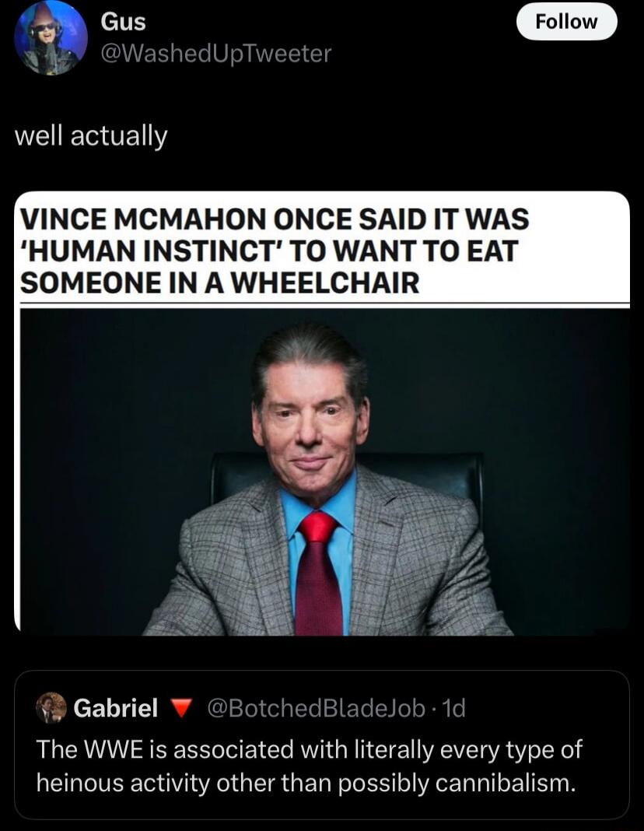
Task: Click the 'WHEELCHAIR' word in the headline
Action: (x=325, y=282)
